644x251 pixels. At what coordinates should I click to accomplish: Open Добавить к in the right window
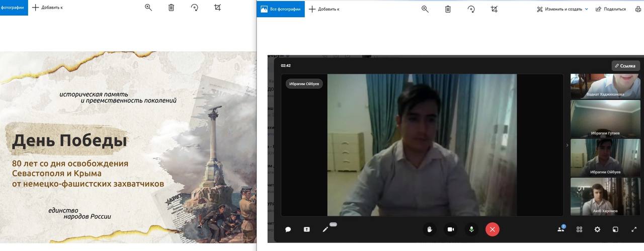(324, 9)
